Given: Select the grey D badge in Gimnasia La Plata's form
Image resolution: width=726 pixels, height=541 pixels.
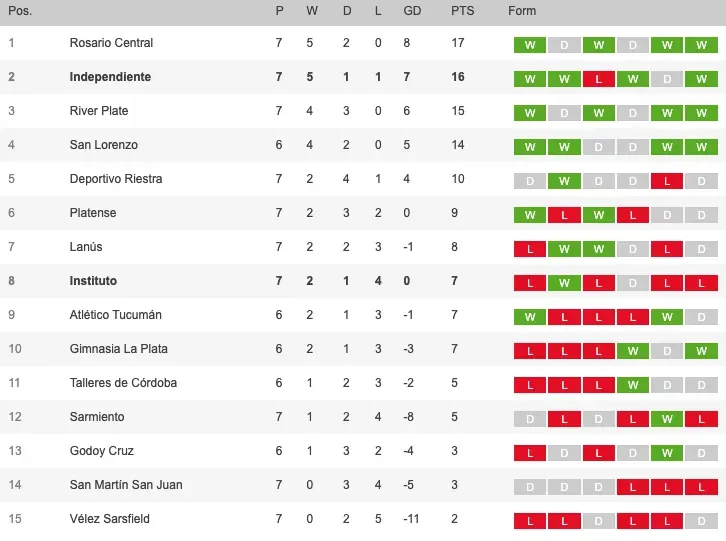Looking at the screenshot, I should click(666, 351).
